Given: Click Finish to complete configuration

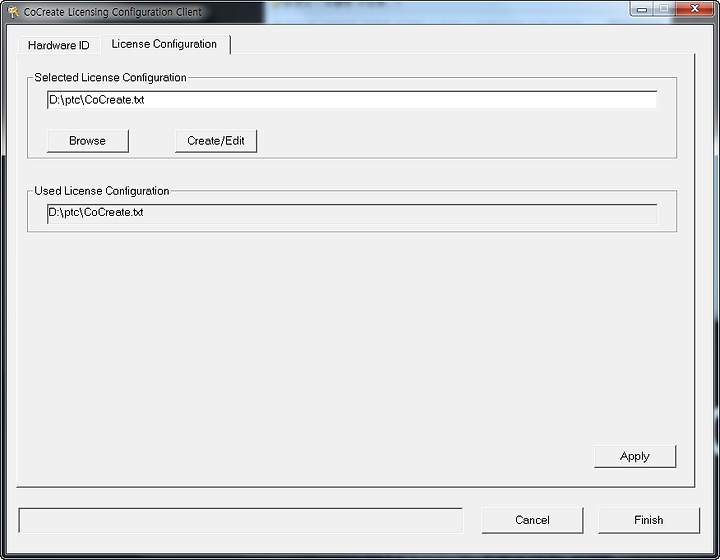Looking at the screenshot, I should point(649,520).
